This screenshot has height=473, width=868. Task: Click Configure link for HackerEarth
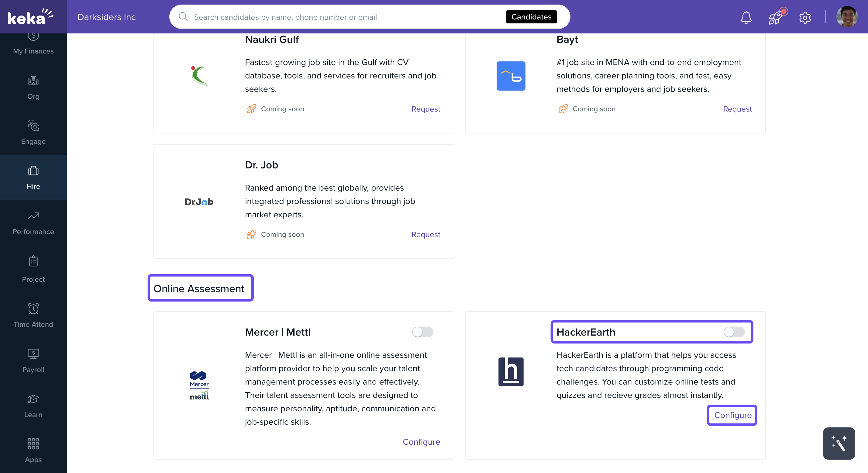pyautogui.click(x=732, y=415)
